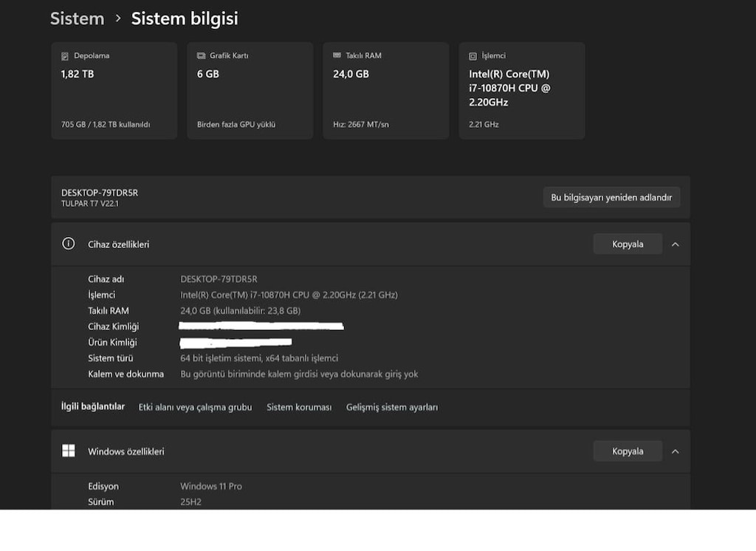The image size is (756, 551).
Task: Rename this PC with Bu bilgisayarı yeniden adlandır
Action: 611,197
